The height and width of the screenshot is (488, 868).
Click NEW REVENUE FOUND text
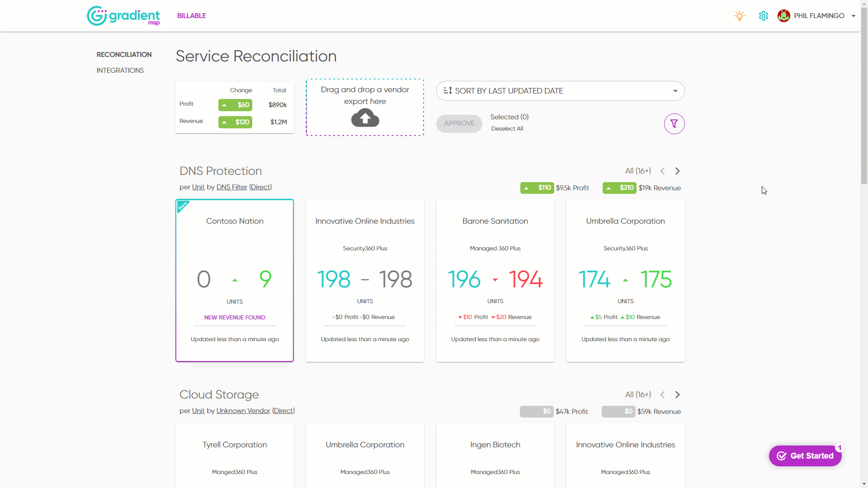(235, 318)
